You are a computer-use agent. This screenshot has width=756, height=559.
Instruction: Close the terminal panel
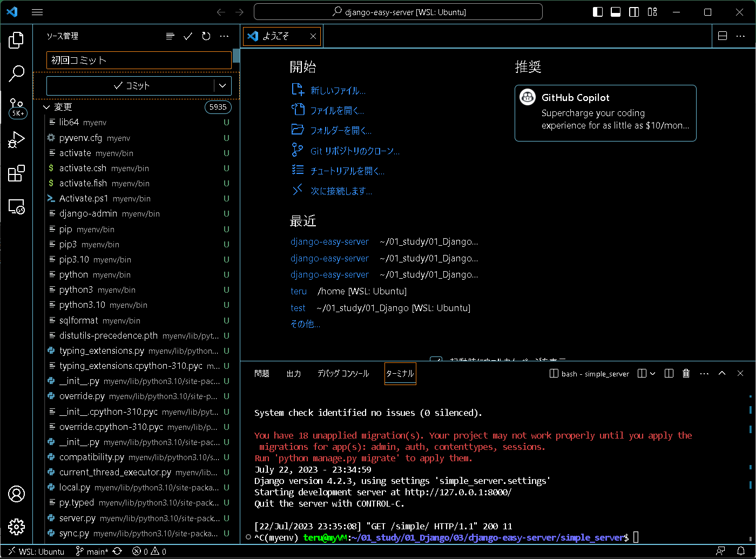click(740, 373)
